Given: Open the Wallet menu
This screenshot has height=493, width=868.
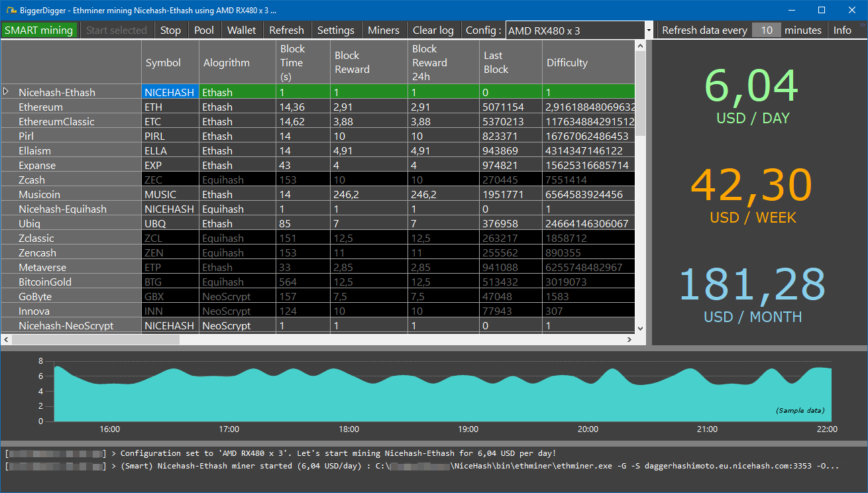Looking at the screenshot, I should (241, 30).
